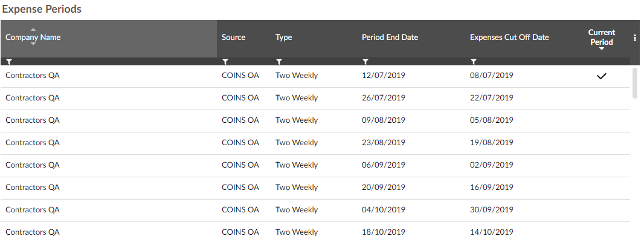Select the row ending 20/09/2019
644x242 pixels.
(315, 188)
